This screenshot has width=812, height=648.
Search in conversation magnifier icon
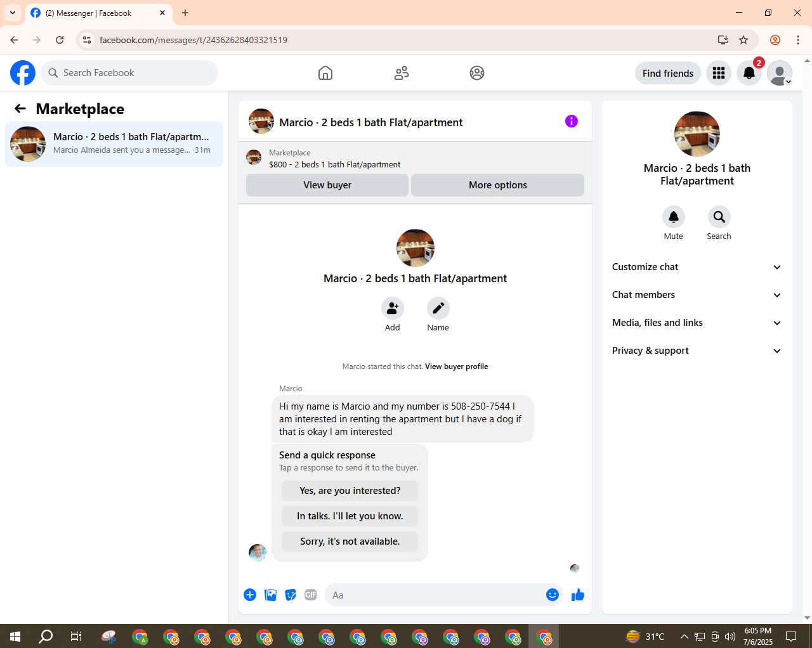[x=719, y=217]
